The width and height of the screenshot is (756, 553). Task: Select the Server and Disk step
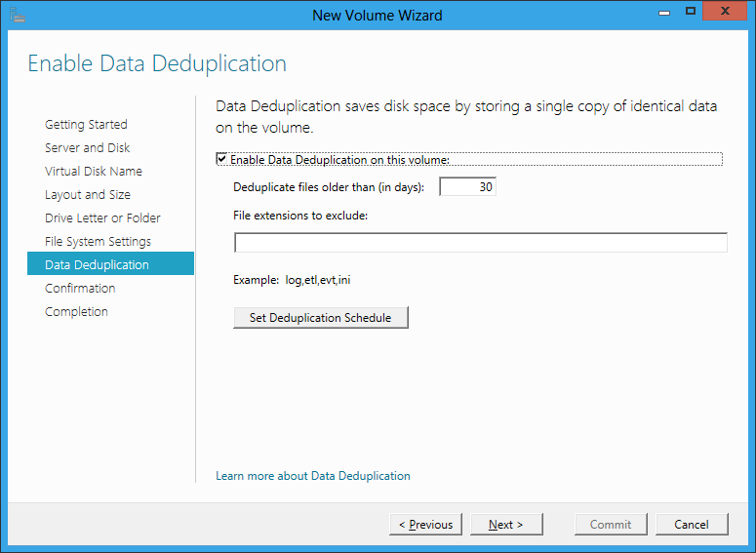(x=87, y=147)
